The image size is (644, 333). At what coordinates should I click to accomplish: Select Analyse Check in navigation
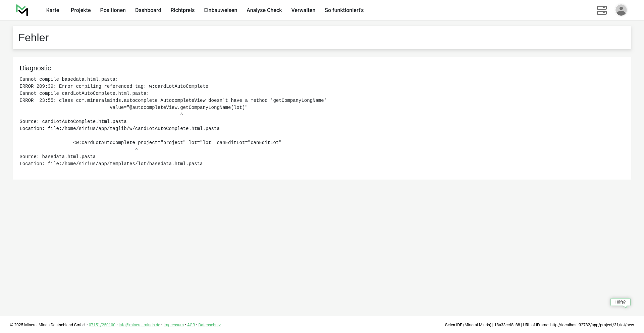point(264,10)
